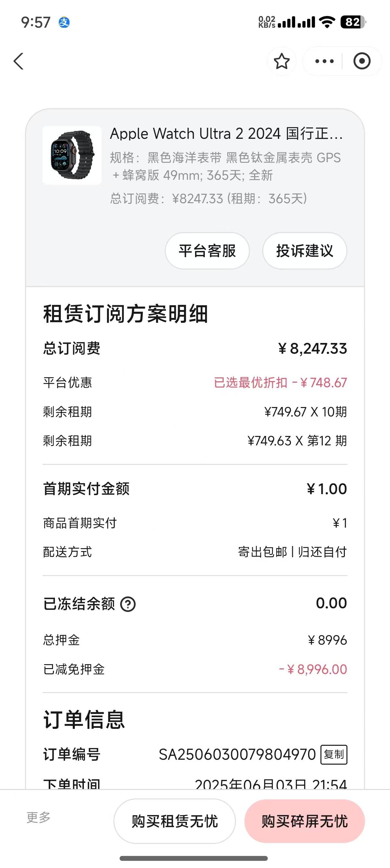Tap the pink 购买碎屏无忧 button
390x868 pixels.
point(305,821)
